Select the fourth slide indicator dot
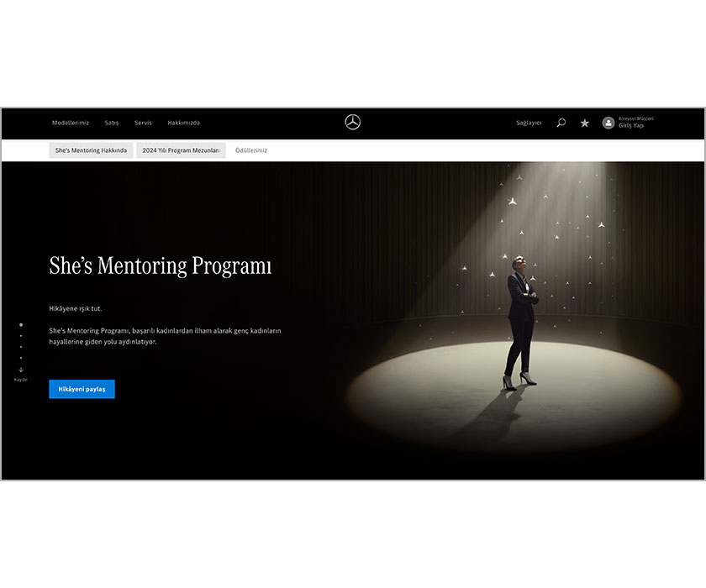706x588 pixels. 21,358
